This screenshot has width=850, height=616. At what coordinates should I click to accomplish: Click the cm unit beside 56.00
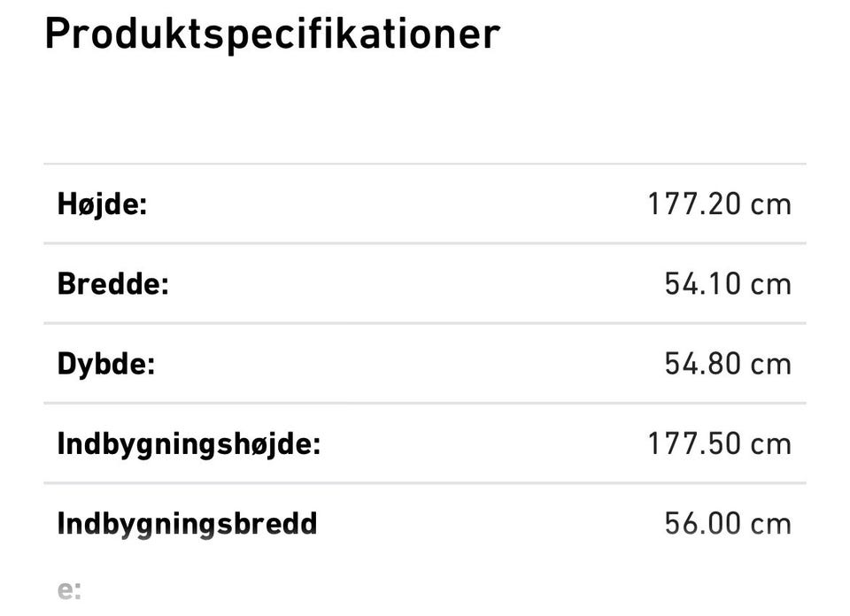[770, 524]
